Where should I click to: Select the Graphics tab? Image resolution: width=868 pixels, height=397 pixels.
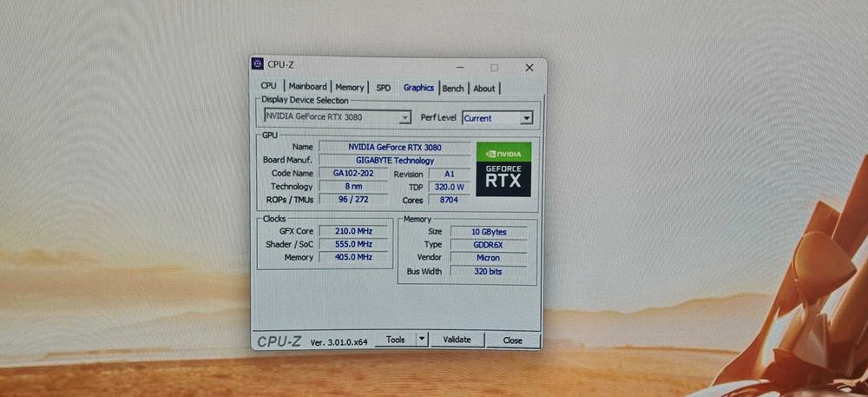pyautogui.click(x=418, y=88)
